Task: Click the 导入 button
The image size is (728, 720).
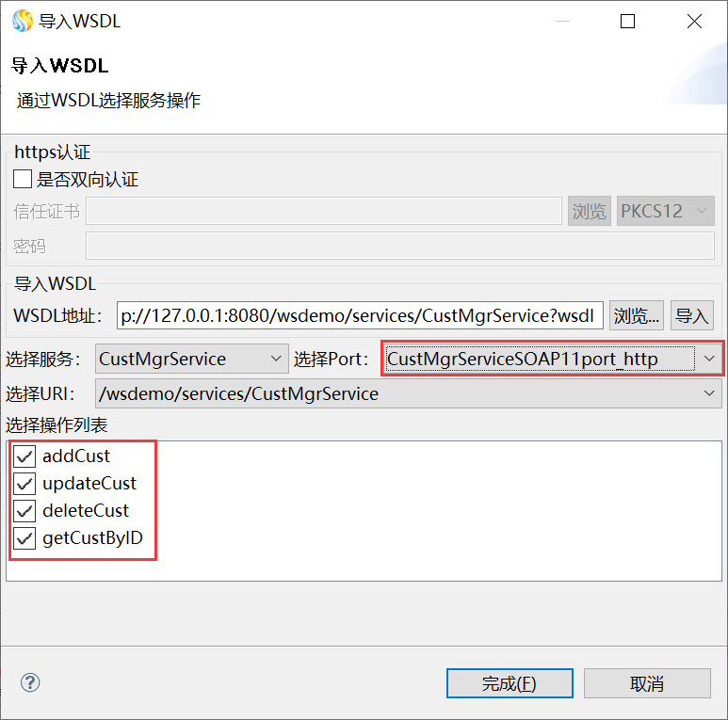Action: [x=691, y=315]
